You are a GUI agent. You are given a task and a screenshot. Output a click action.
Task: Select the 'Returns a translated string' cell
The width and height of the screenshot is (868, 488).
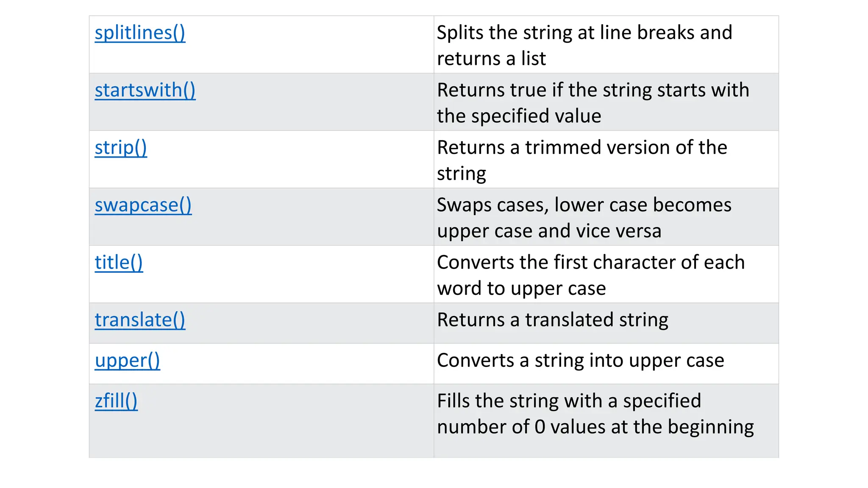[606, 323]
